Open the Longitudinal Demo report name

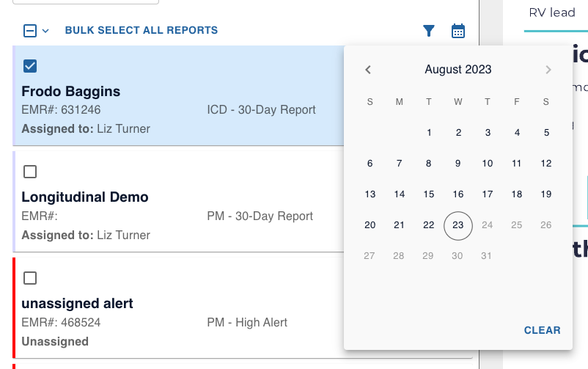[85, 197]
